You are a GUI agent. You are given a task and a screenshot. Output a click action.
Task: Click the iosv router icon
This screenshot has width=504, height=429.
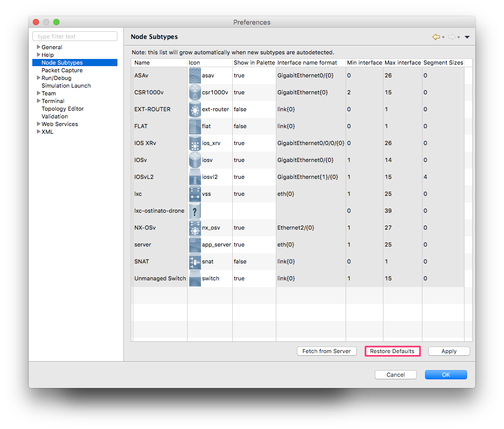[x=195, y=160]
